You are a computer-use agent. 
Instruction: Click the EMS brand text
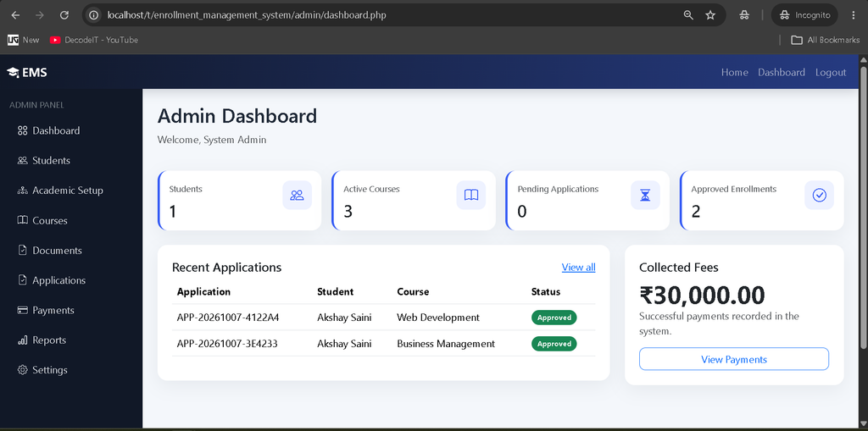click(35, 73)
